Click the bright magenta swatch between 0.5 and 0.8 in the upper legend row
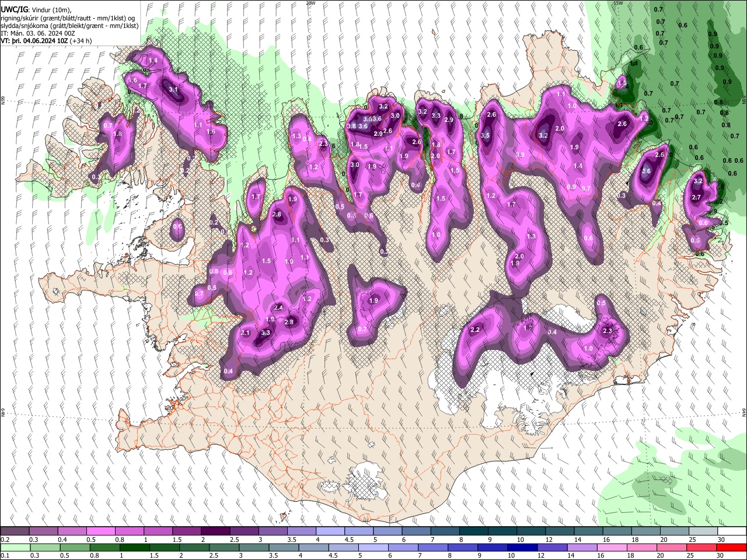Viewport: 747px width, 560px height. coord(100,531)
